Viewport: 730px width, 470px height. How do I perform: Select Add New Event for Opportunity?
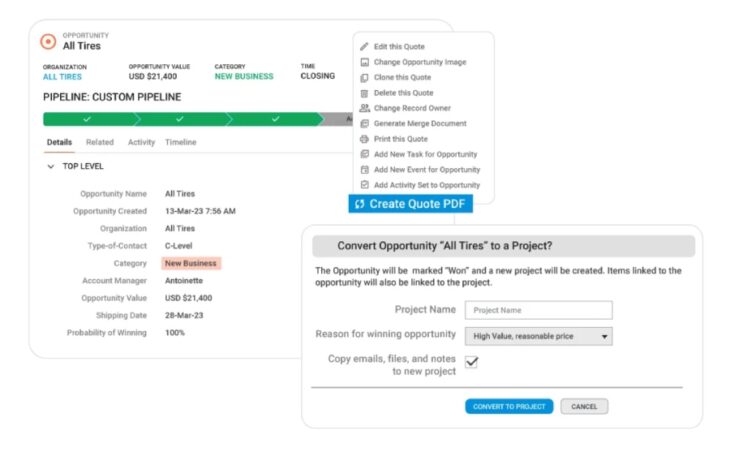pyautogui.click(x=427, y=169)
